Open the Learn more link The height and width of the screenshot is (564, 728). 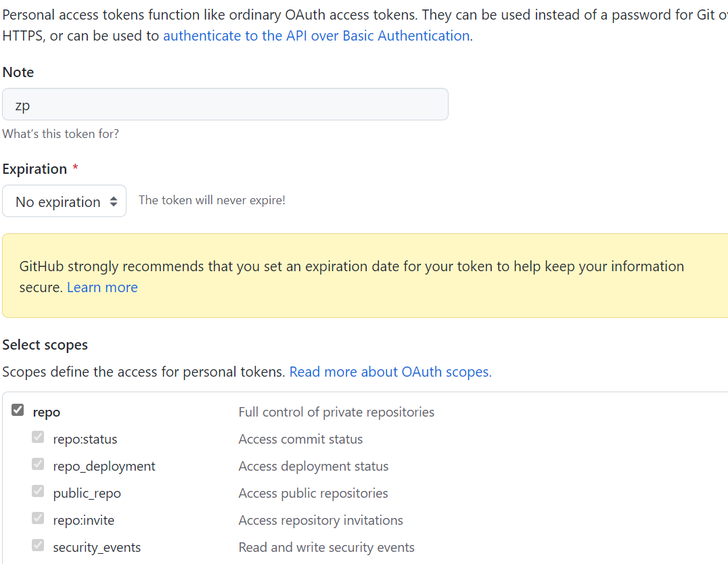tap(102, 287)
